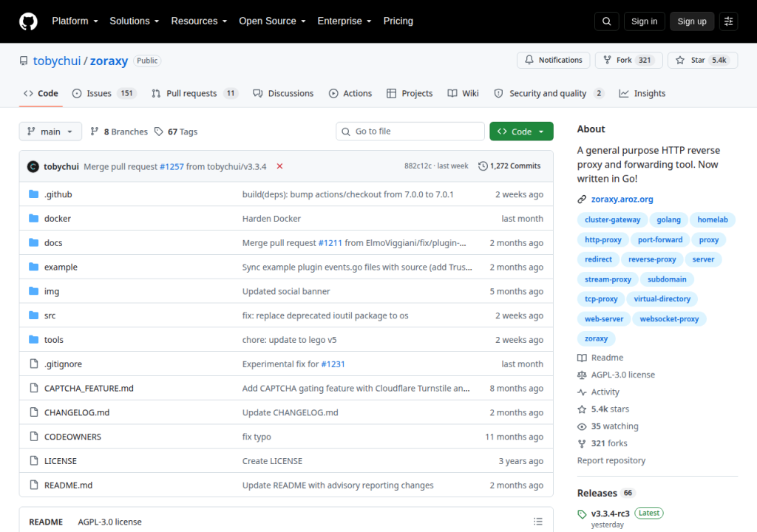Open the Actions tab

(350, 93)
